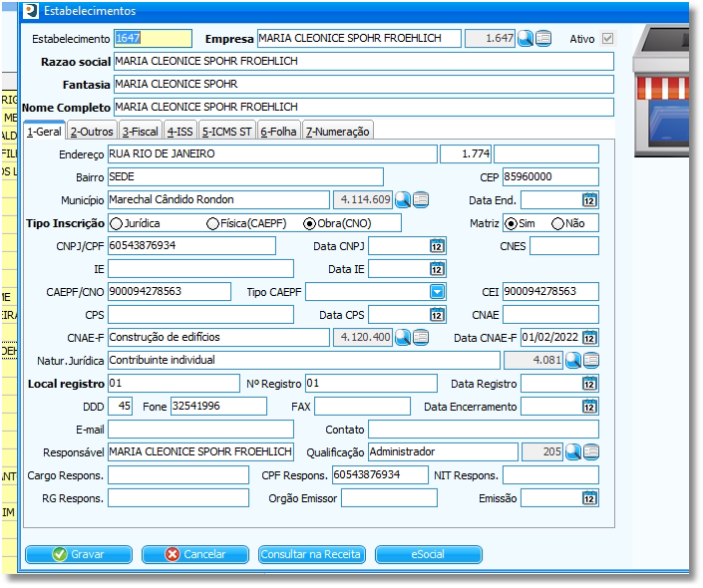Click the address number field 1.774

466,153
